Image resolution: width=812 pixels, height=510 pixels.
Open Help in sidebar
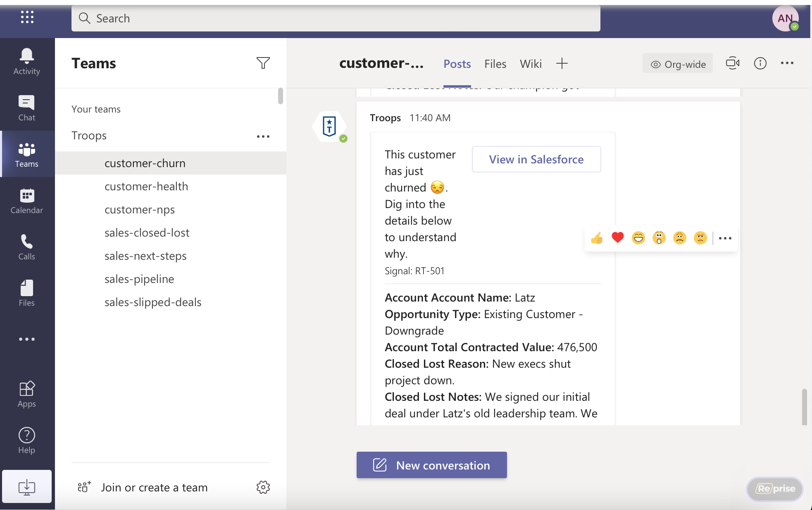coord(27,441)
